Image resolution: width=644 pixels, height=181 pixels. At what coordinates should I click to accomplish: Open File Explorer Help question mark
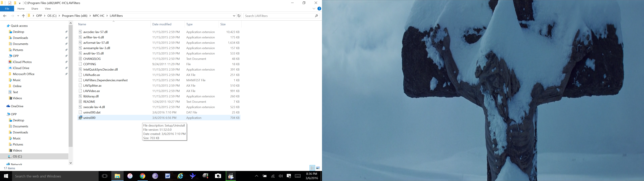(319, 9)
